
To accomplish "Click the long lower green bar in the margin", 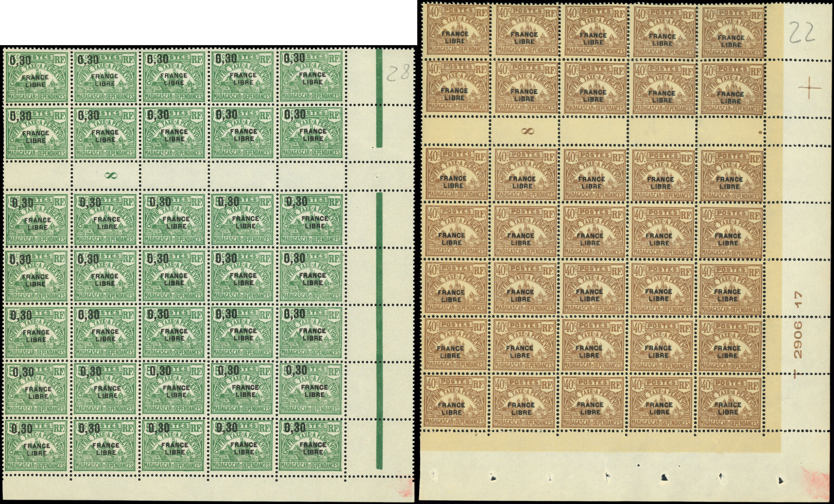I will (x=379, y=331).
